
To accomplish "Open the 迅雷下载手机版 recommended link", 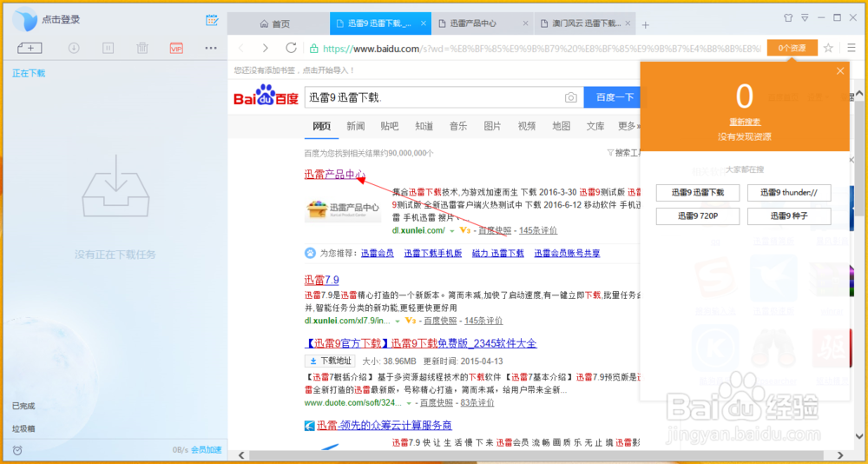I will pyautogui.click(x=433, y=254).
